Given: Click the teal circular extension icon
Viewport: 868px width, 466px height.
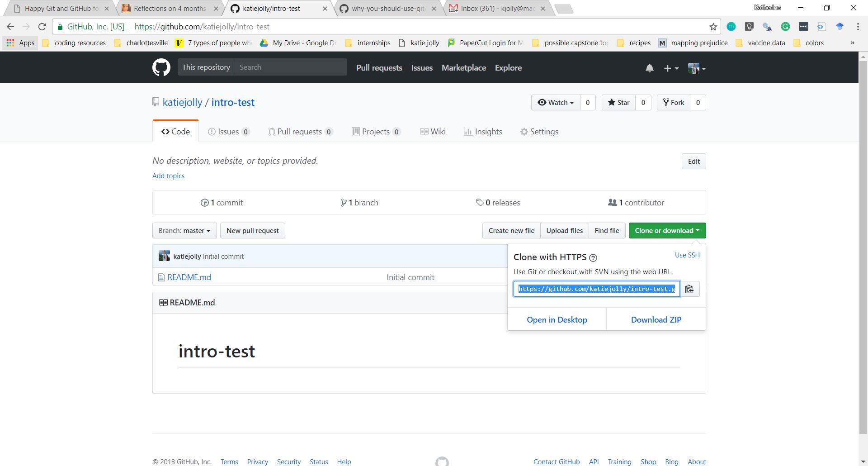Looking at the screenshot, I should 731,27.
